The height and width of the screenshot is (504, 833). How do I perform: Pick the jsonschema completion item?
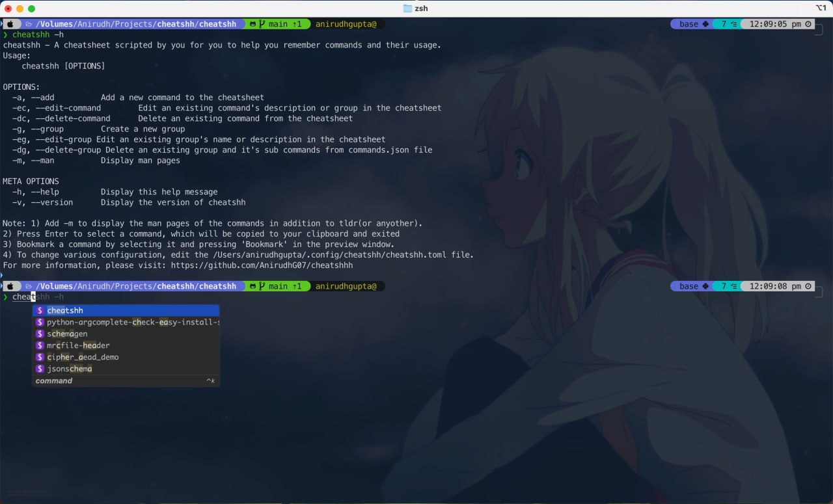pyautogui.click(x=70, y=369)
